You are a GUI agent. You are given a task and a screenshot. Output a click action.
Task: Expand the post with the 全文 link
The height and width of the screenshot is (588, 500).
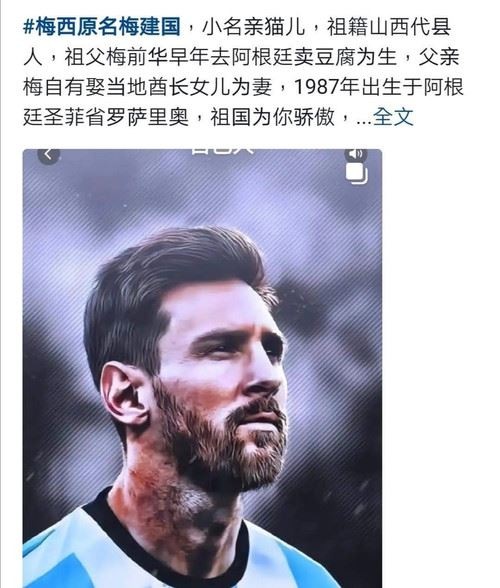click(393, 117)
